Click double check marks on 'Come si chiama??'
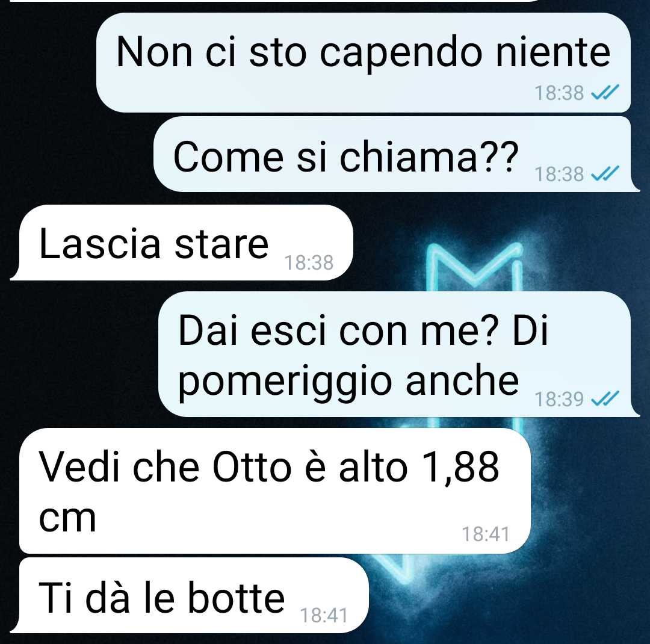Image resolution: width=650 pixels, height=644 pixels. [605, 173]
